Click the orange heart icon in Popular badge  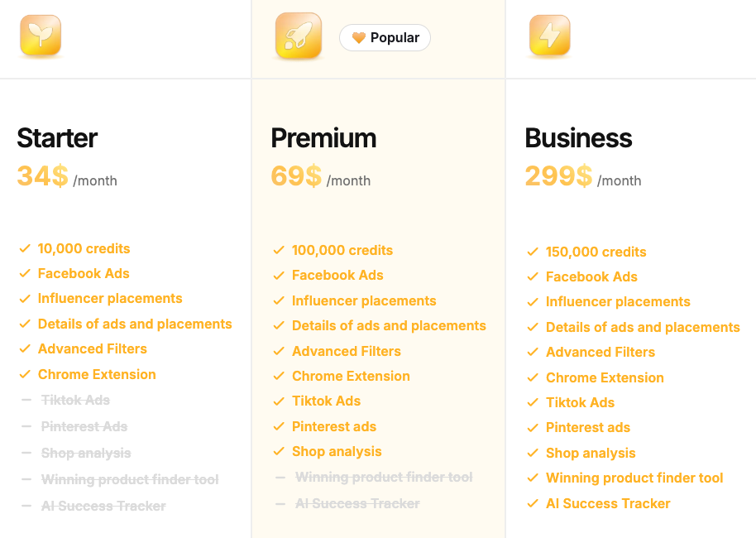359,37
